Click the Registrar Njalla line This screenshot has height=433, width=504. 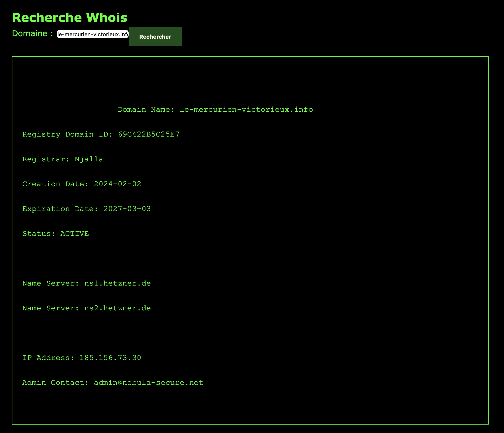63,159
